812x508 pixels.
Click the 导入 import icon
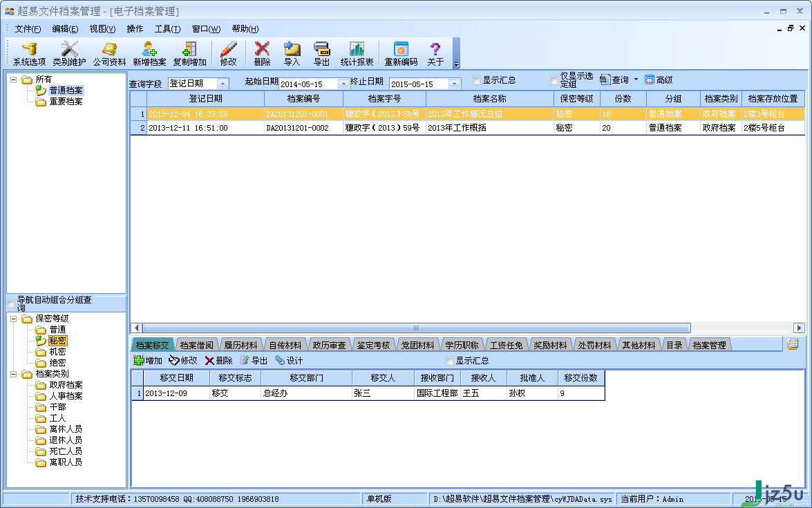coord(292,54)
